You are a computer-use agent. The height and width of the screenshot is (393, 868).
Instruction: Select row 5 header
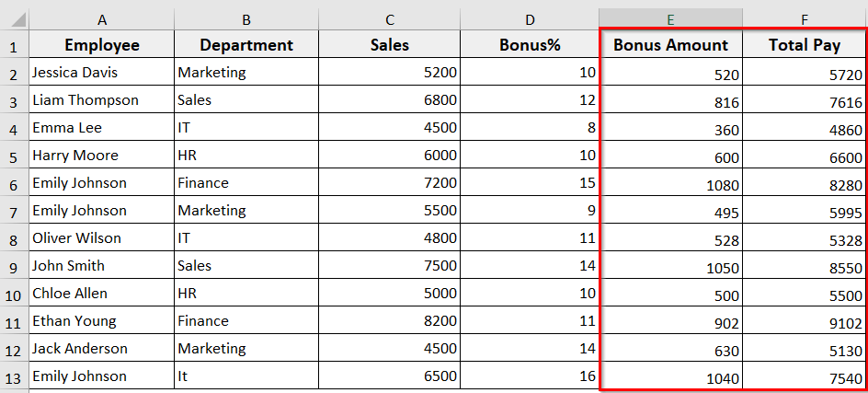pos(15,156)
